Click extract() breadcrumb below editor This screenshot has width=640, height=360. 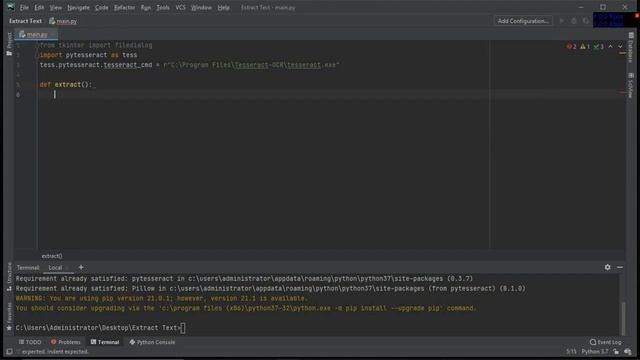tap(52, 256)
